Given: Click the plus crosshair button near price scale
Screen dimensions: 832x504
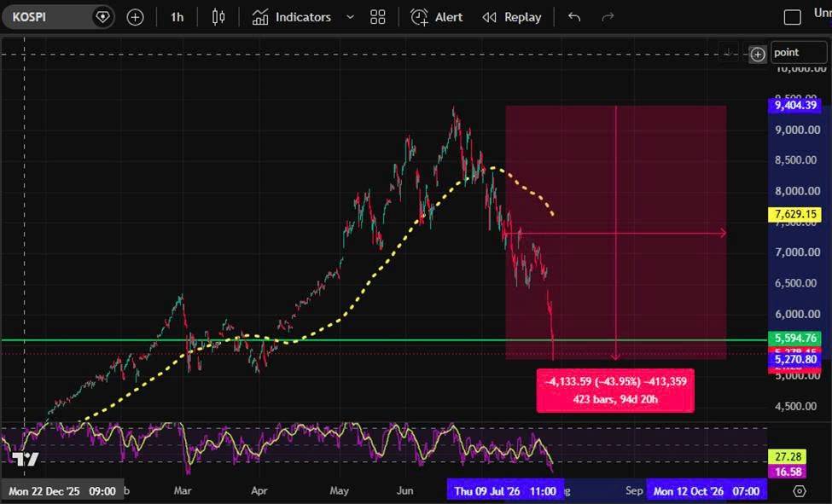Looking at the screenshot, I should coord(758,54).
